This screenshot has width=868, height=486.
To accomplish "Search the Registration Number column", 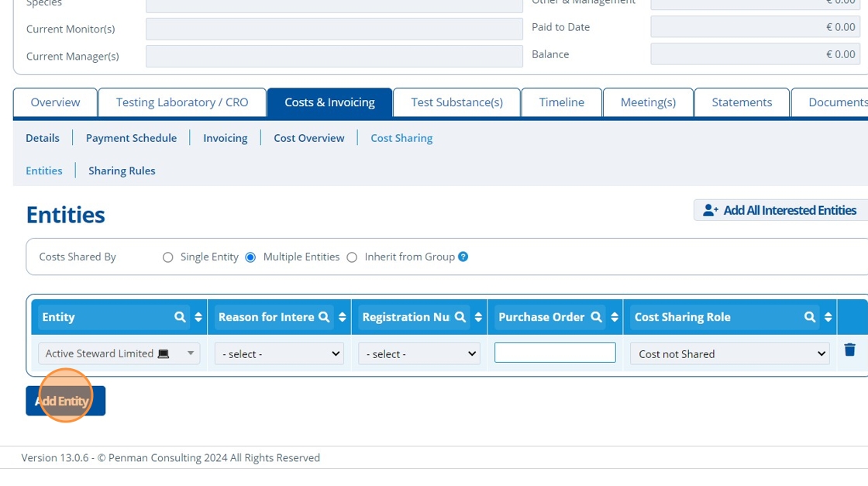I will coord(460,317).
